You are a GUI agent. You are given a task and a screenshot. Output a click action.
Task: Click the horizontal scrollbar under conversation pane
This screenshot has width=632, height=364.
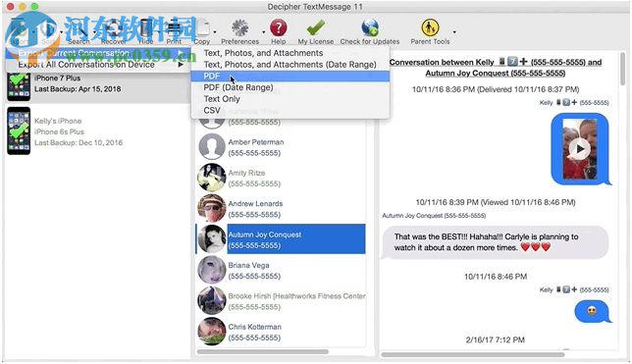click(473, 355)
